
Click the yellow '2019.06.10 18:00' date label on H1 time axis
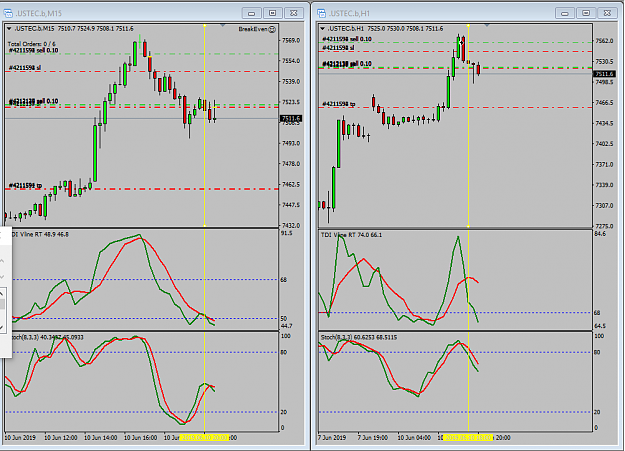468,437
